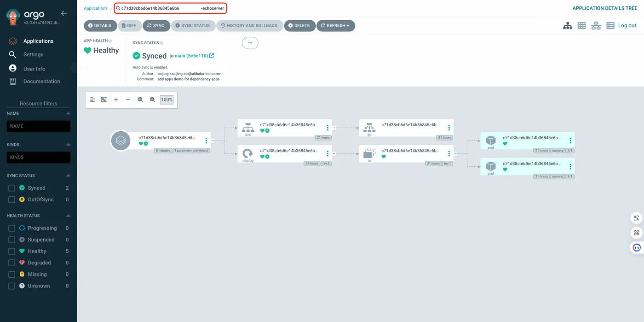Screen dimensions: 644x322
Task: Open the rs node kebab menu
Action: (x=449, y=153)
